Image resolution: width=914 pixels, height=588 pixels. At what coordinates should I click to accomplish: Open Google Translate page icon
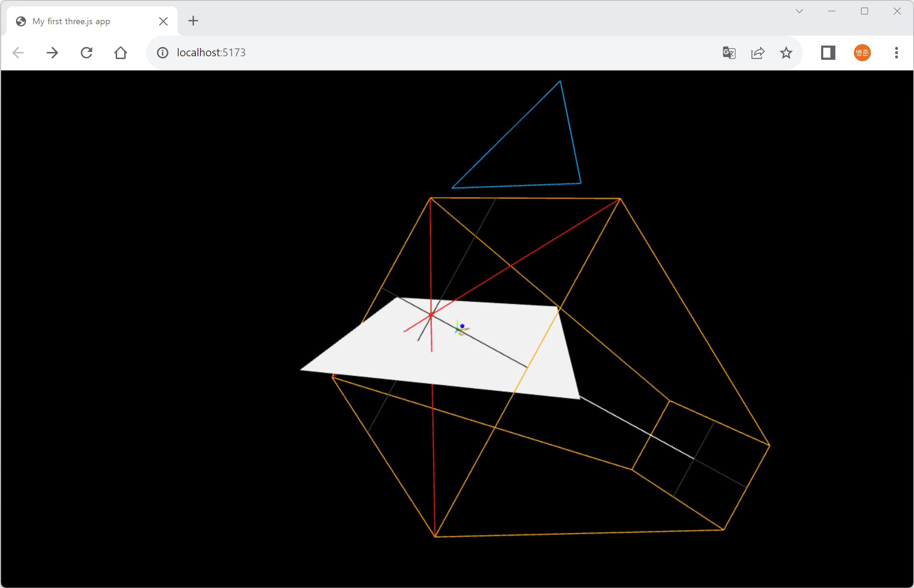729,53
